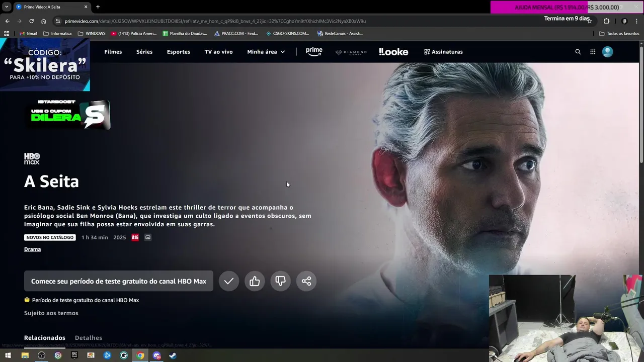This screenshot has height=362, width=644.
Task: Expand the tab search dropdown arrow
Action: [7, 7]
